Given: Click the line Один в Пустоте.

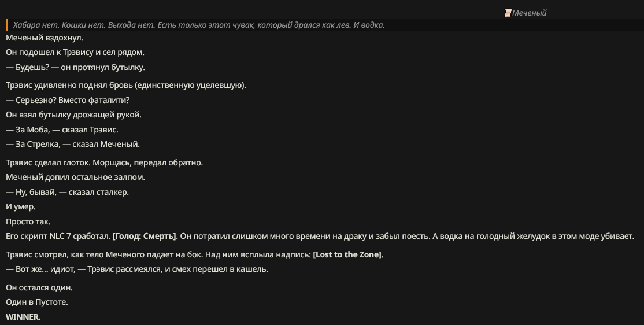Looking at the screenshot, I should [x=37, y=302].
